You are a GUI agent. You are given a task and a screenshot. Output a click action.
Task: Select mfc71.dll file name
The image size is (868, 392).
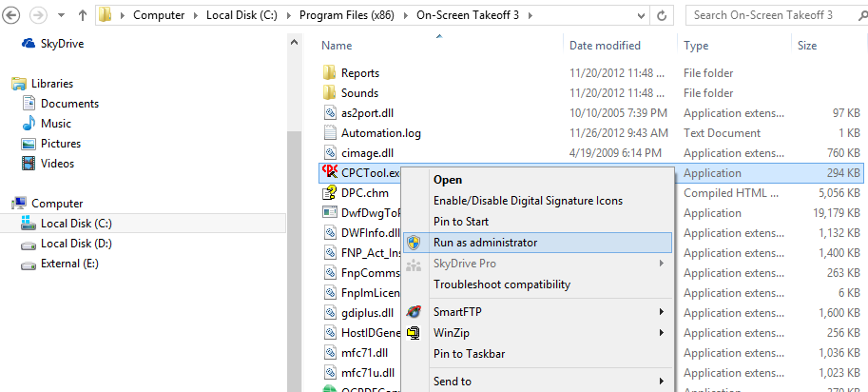coord(364,352)
